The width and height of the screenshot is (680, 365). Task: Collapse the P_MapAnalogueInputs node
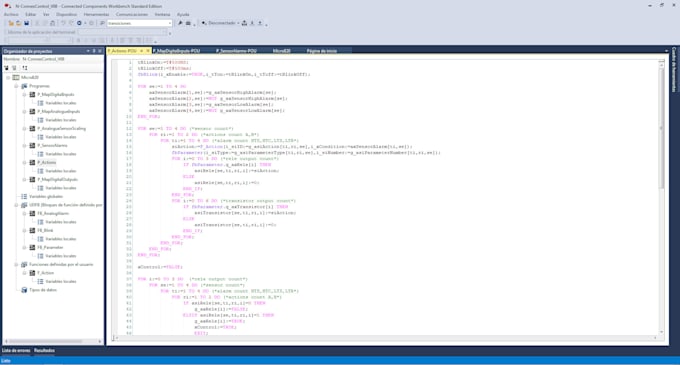pyautogui.click(x=24, y=111)
